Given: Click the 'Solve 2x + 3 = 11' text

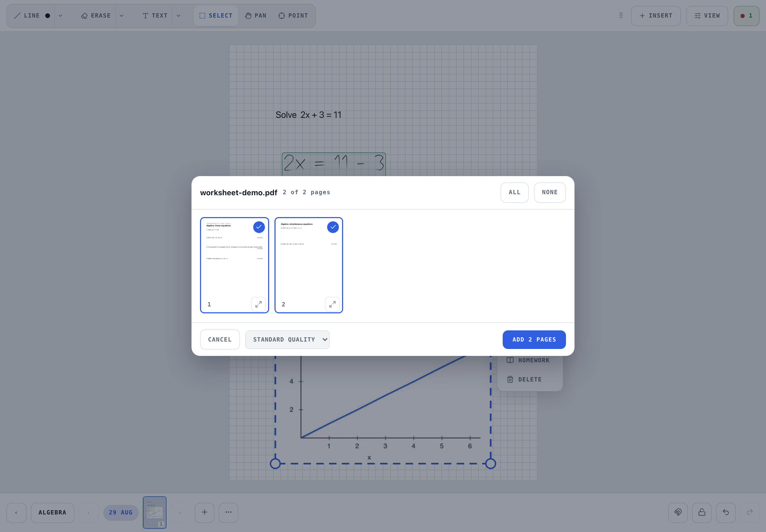Looking at the screenshot, I should point(308,115).
